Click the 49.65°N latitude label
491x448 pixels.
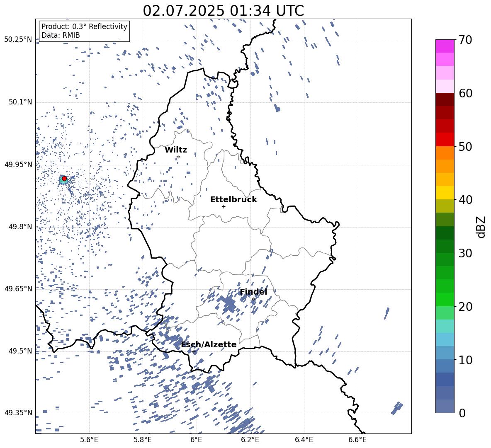[x=18, y=289]
